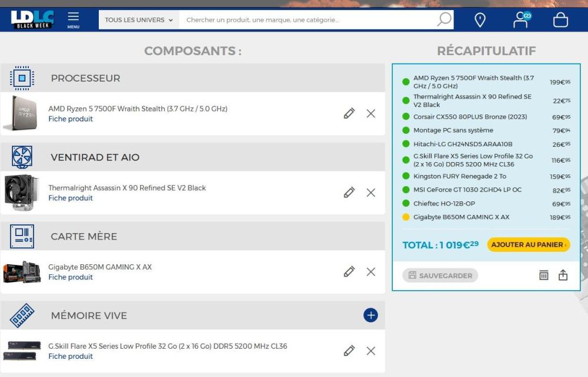Click the SAUVEGARDER button
This screenshot has height=377, width=588.
tap(440, 275)
